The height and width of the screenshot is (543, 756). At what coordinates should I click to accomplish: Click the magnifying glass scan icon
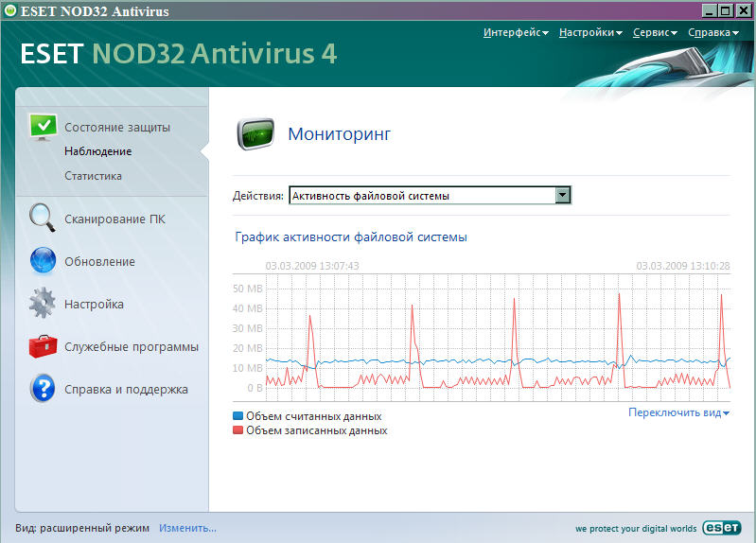(x=42, y=218)
